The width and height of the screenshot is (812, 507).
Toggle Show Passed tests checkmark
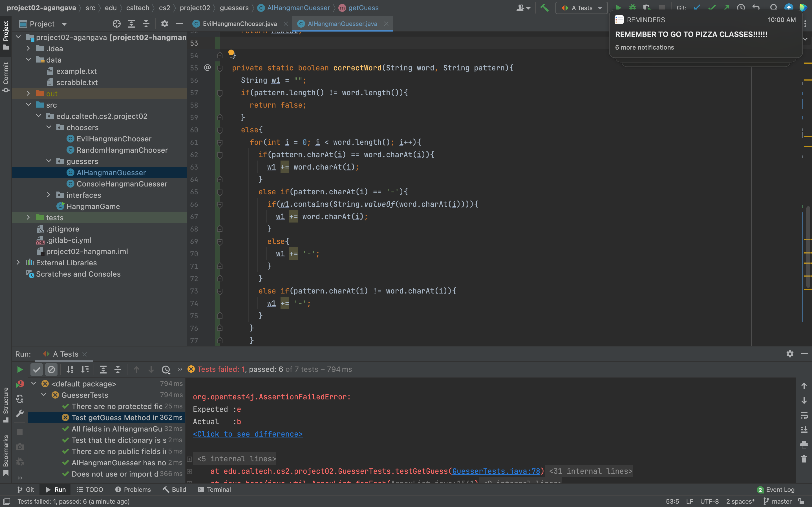tap(37, 370)
